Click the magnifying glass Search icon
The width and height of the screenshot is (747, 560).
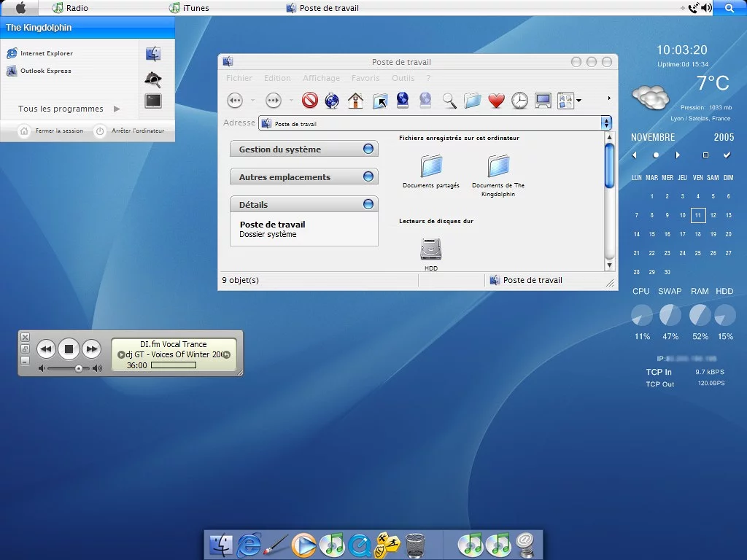point(449,101)
